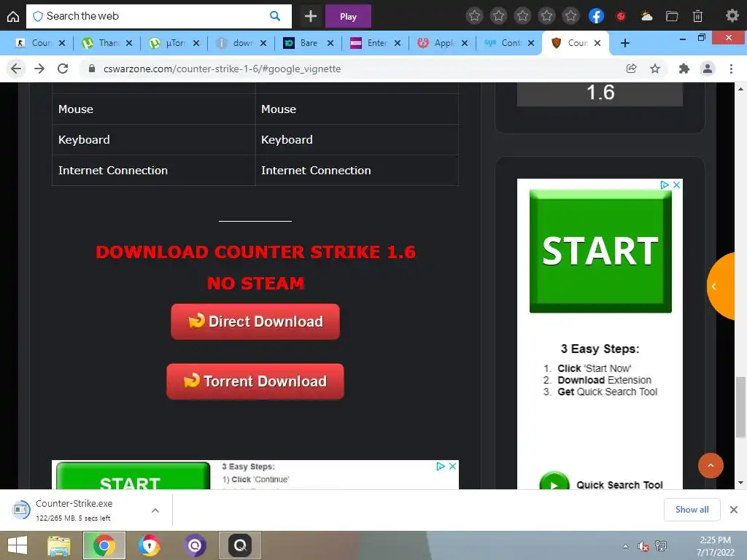Image resolution: width=747 pixels, height=560 pixels.
Task: Close the µTorrent tab
Action: [x=196, y=43]
